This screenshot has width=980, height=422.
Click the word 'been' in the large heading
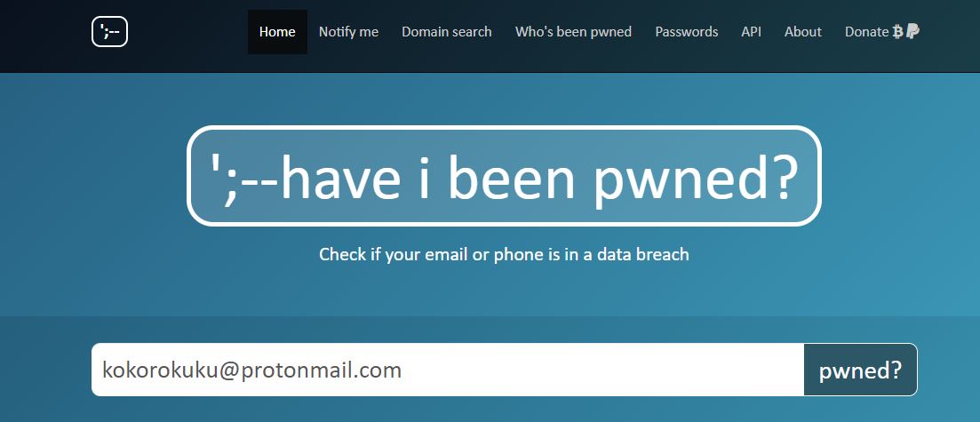click(512, 176)
